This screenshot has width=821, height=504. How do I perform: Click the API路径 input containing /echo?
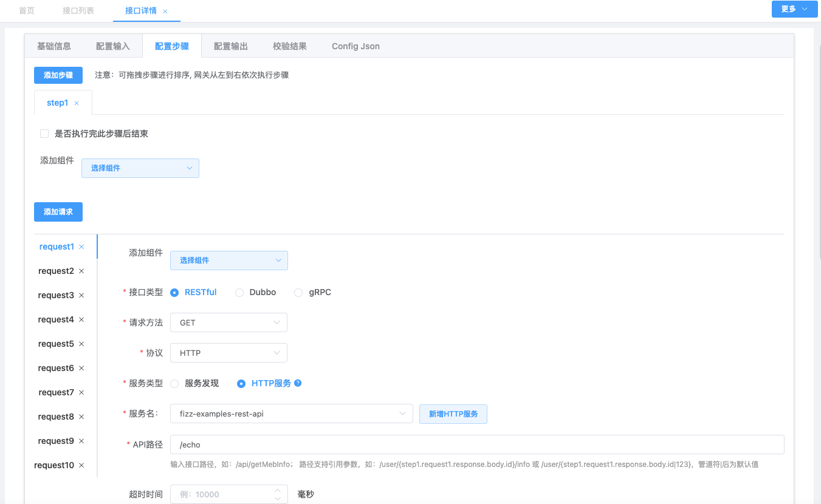point(477,444)
